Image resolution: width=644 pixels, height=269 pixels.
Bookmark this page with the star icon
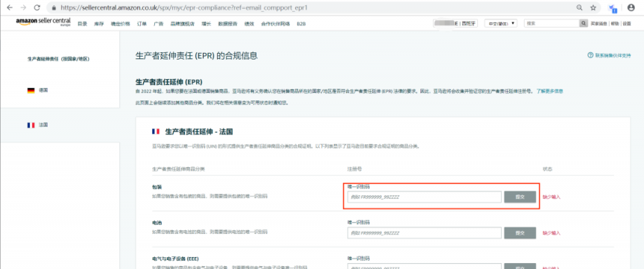593,7
